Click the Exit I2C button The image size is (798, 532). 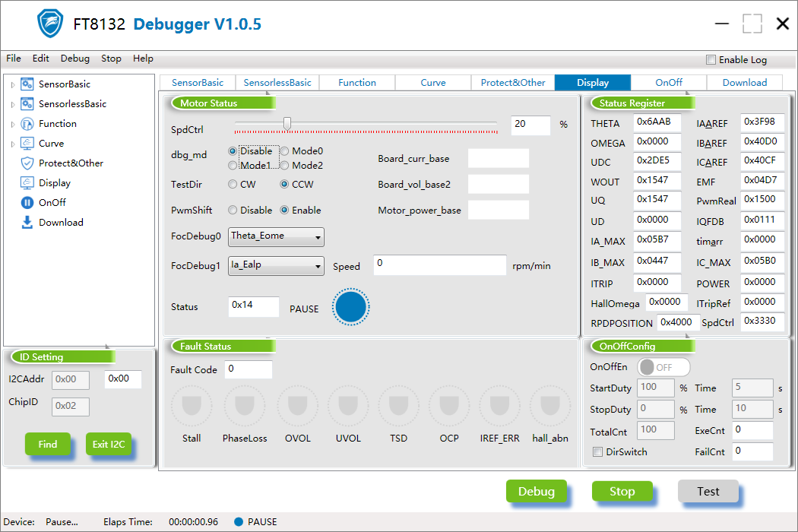coord(109,444)
